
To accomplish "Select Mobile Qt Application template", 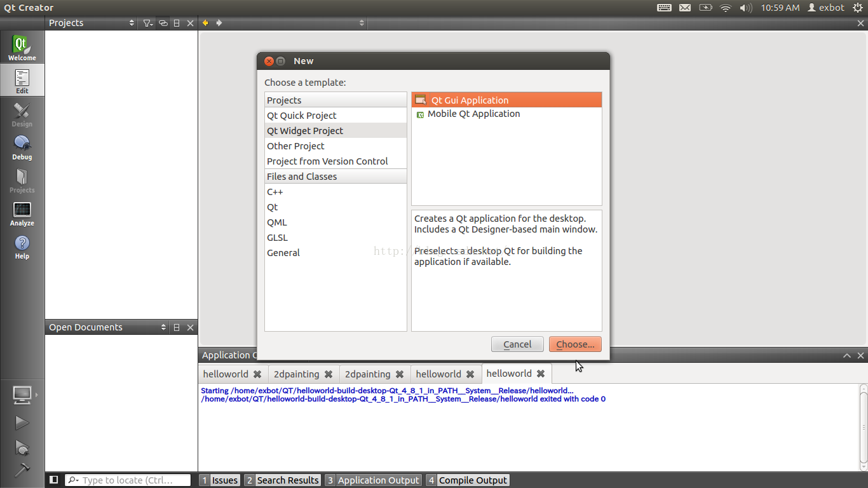I will pos(506,114).
